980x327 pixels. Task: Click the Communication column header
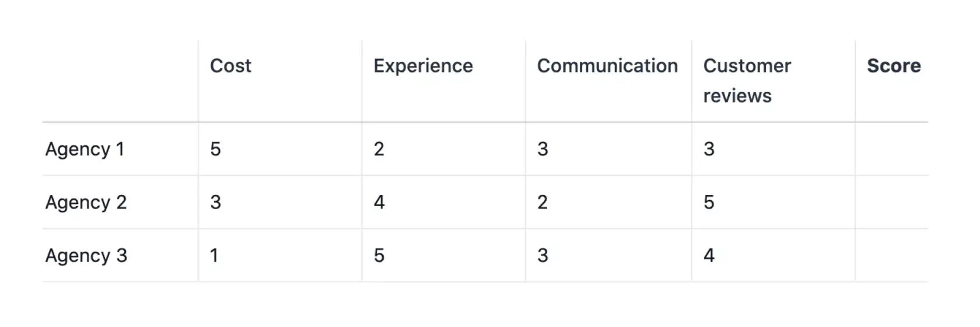click(x=607, y=66)
